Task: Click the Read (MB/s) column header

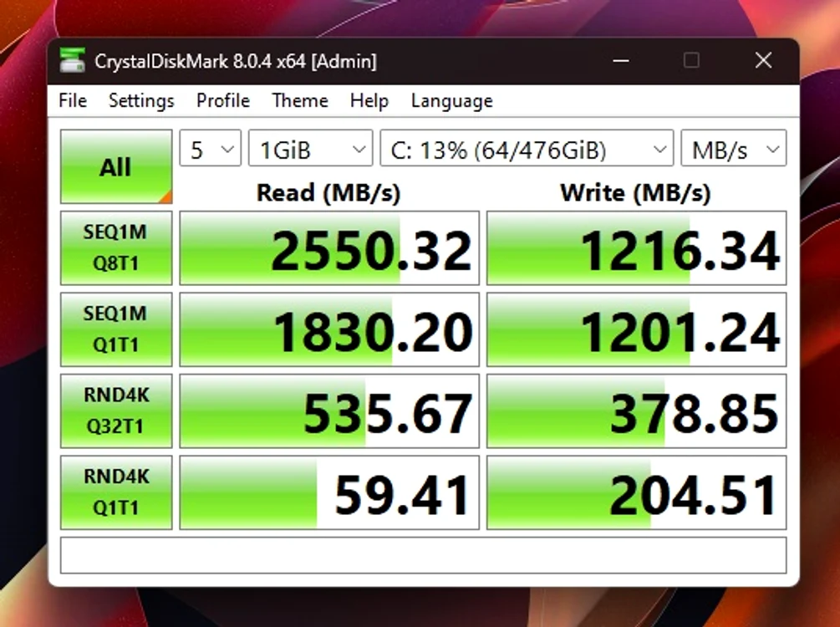Action: pos(328,193)
